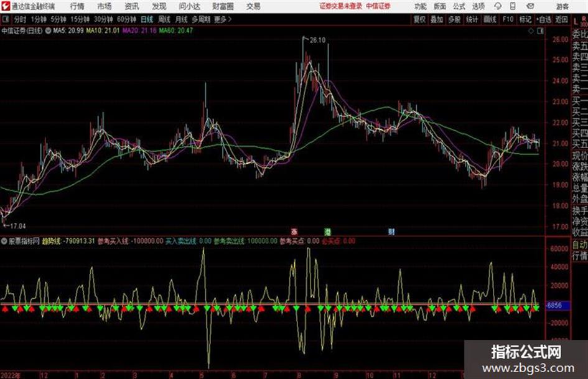Open the 资讯 menu
The height and width of the screenshot is (379, 588).
click(x=132, y=6)
